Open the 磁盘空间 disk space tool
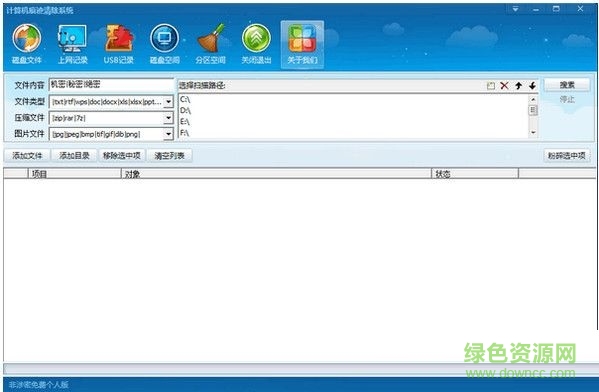This screenshot has height=392, width=599. (x=164, y=44)
